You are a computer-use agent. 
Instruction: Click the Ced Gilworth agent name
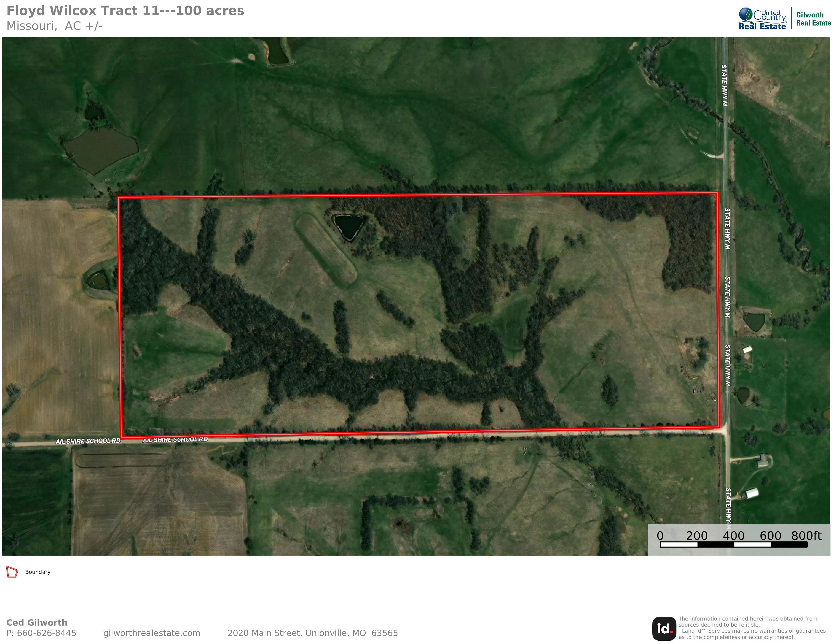(x=37, y=623)
